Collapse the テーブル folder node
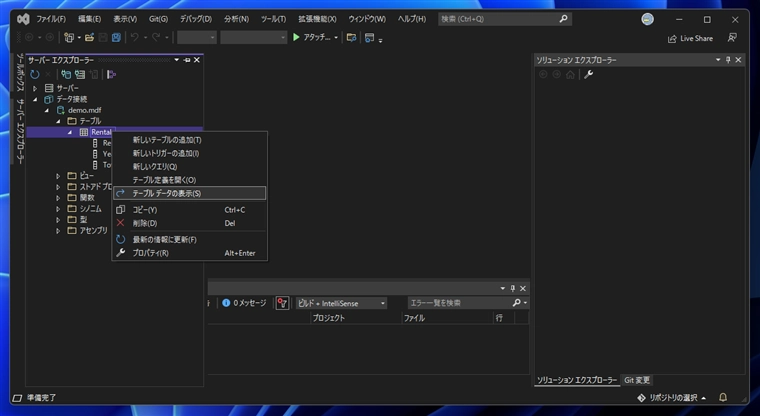The image size is (760, 416). [58, 121]
